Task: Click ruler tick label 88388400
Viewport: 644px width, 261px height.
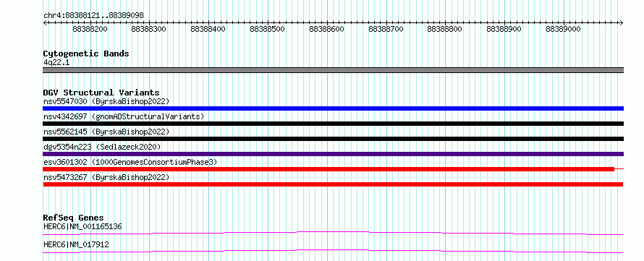Action: point(208,29)
